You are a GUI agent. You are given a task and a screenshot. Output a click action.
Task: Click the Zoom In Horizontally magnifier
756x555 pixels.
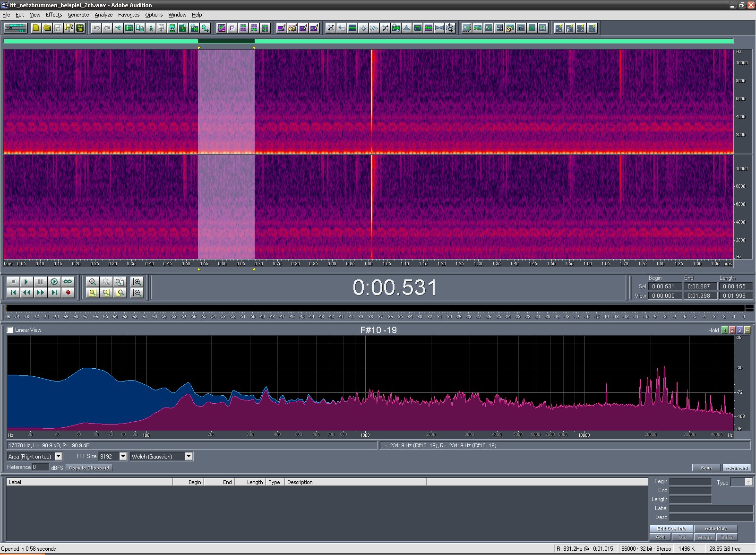[x=93, y=282]
